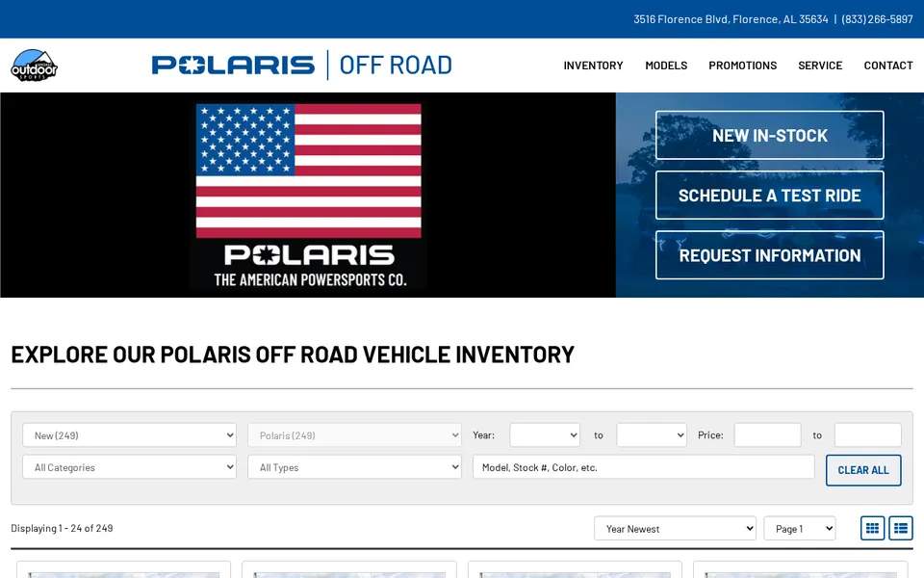The width and height of the screenshot is (924, 578).
Task: Open the 3516 Florence Blvd address link
Action: pos(731,19)
